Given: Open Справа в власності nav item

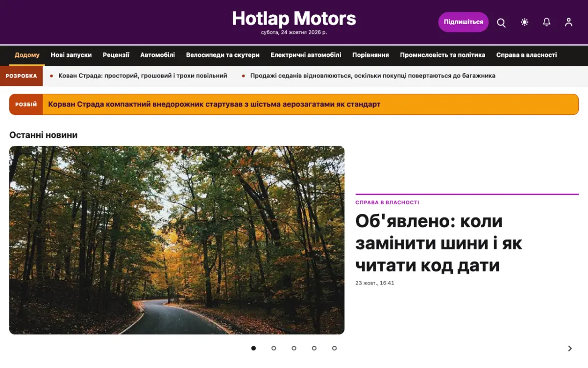Looking at the screenshot, I should tap(526, 55).
